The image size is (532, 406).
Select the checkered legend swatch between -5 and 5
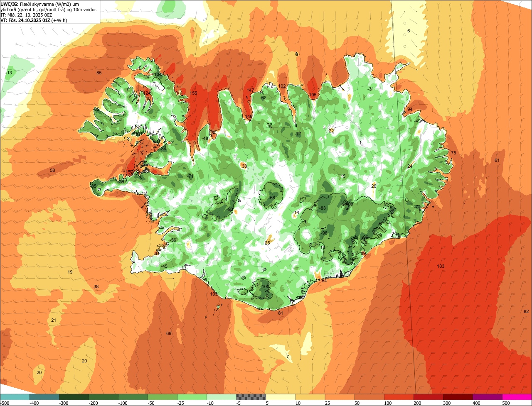coord(251,397)
